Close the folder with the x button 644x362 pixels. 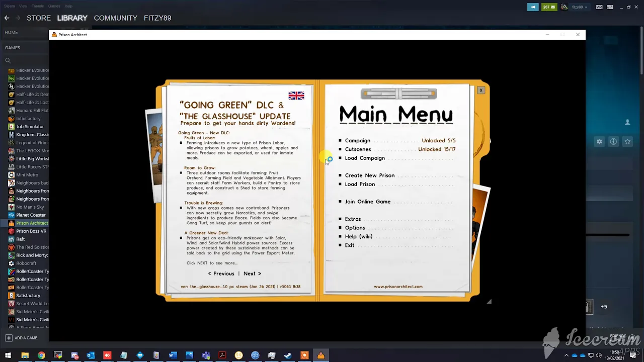481,90
